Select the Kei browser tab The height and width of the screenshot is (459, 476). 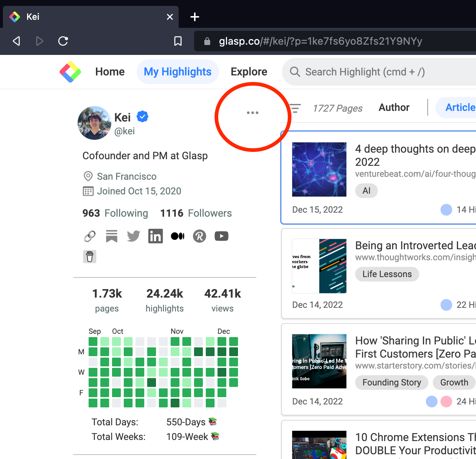click(91, 17)
